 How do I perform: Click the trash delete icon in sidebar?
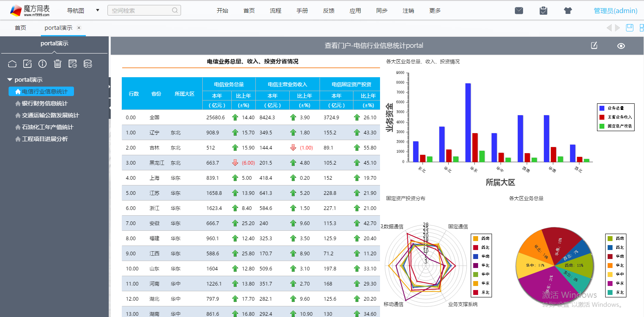tap(58, 64)
